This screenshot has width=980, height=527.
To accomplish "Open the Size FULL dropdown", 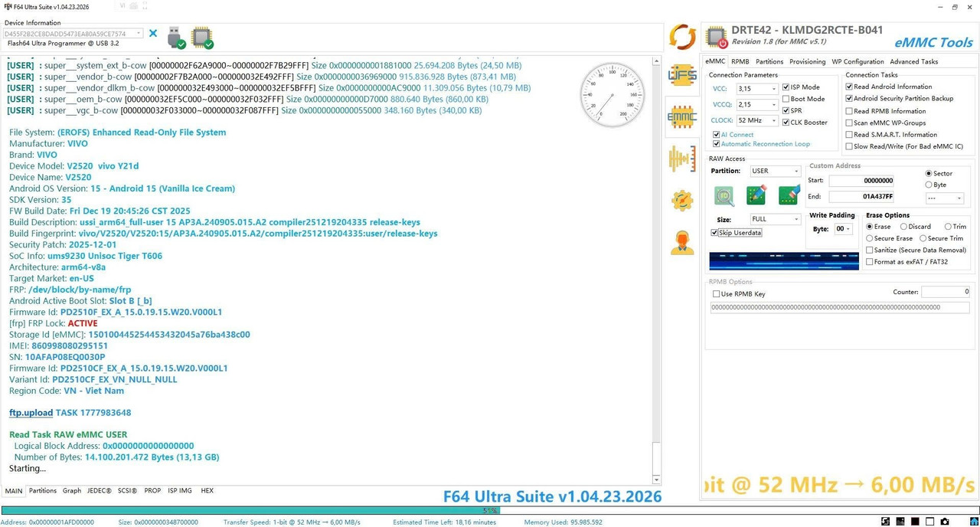I will (x=775, y=219).
